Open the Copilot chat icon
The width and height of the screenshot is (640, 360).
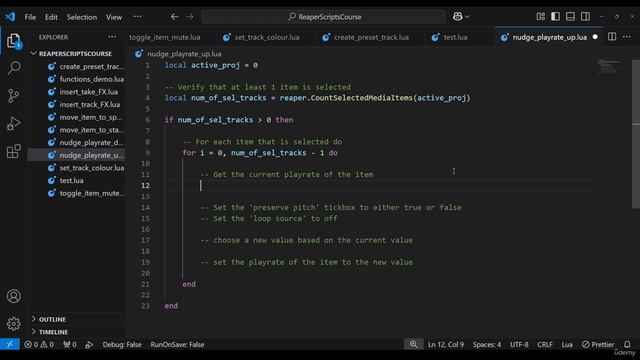coord(458,17)
